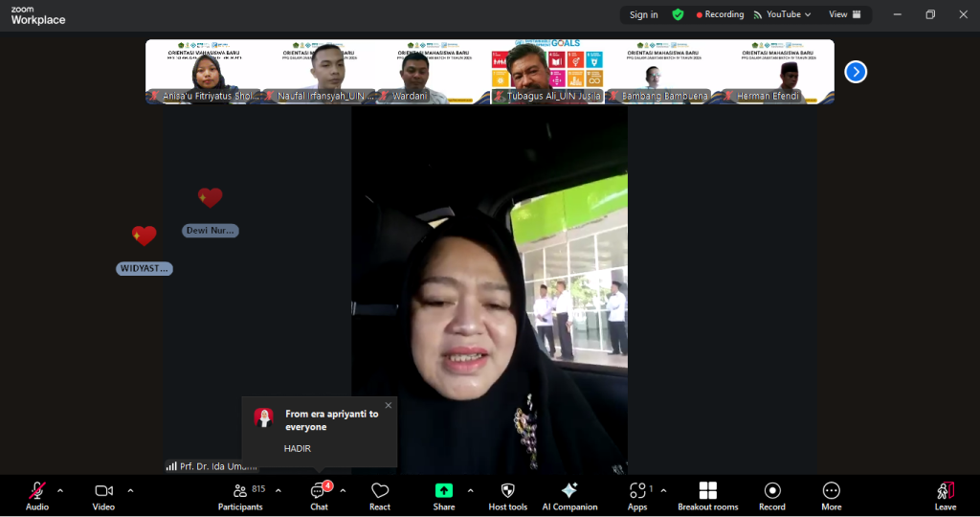Unmute the microphone Audio button
Image resolution: width=980 pixels, height=517 pixels.
coord(37,495)
